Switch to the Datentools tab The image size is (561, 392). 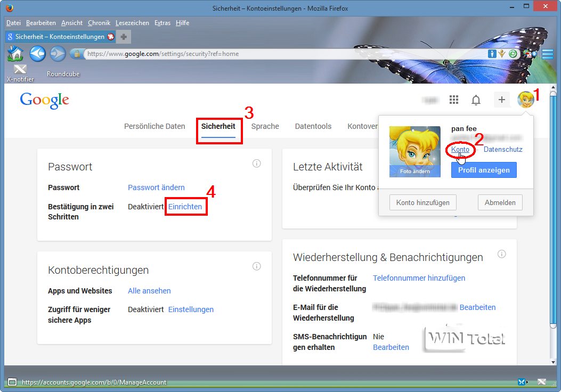313,126
